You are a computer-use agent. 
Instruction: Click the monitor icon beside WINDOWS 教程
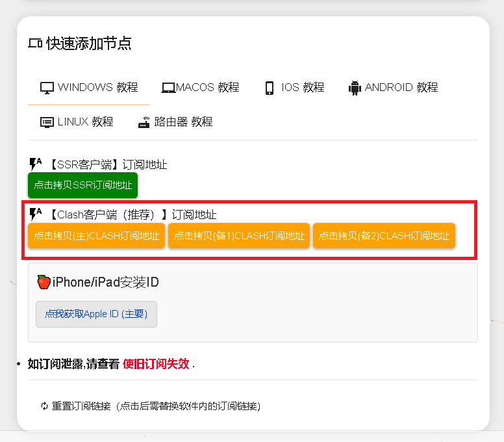47,88
